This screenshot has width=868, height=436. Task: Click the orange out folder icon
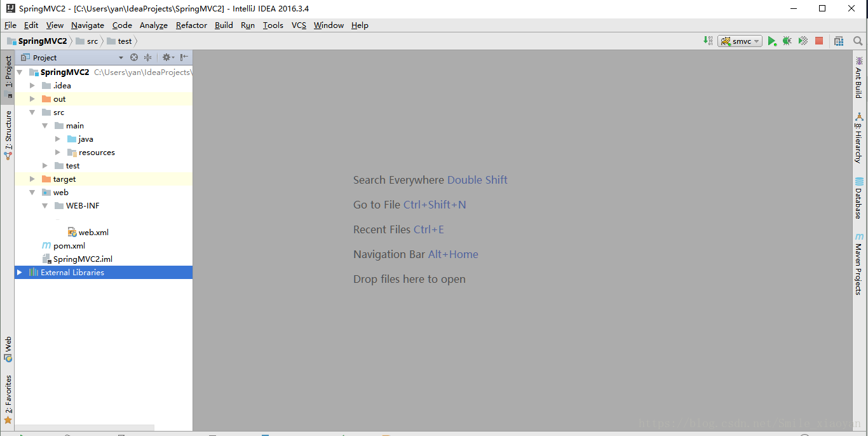pos(46,99)
